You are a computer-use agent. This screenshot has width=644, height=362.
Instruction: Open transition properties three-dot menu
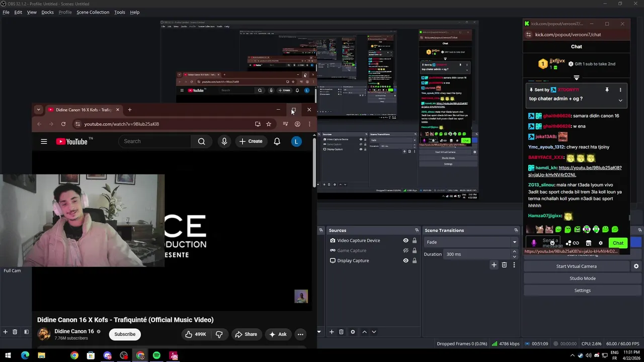(514, 265)
